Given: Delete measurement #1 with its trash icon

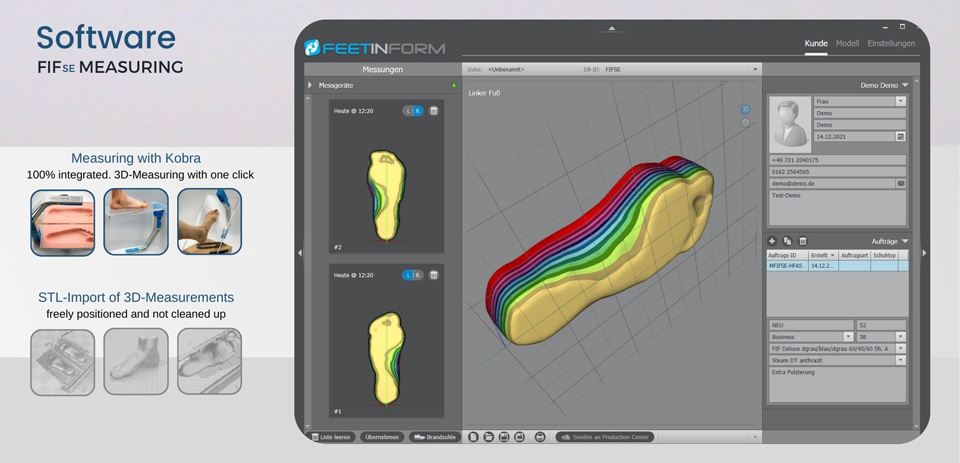Looking at the screenshot, I should coord(433,275).
